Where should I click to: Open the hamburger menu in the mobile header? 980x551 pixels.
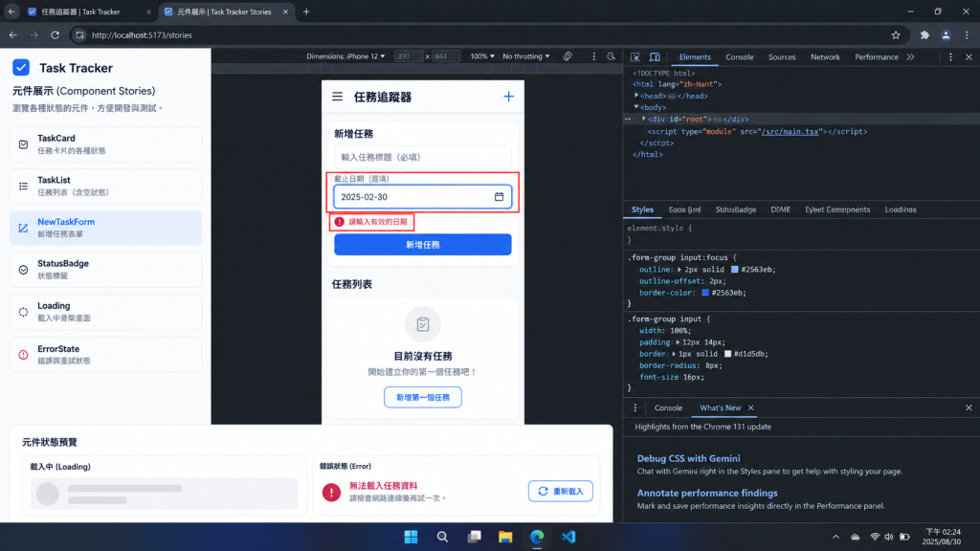click(x=338, y=97)
